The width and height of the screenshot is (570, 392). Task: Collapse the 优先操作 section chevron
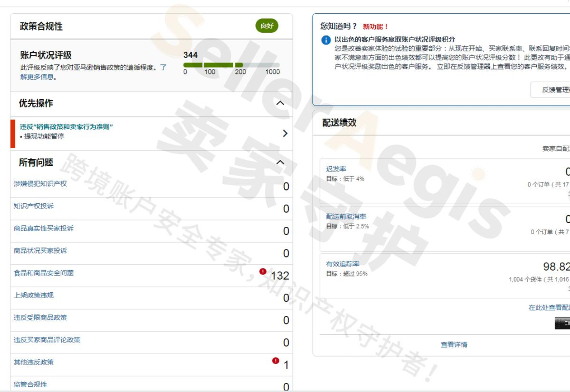point(280,103)
